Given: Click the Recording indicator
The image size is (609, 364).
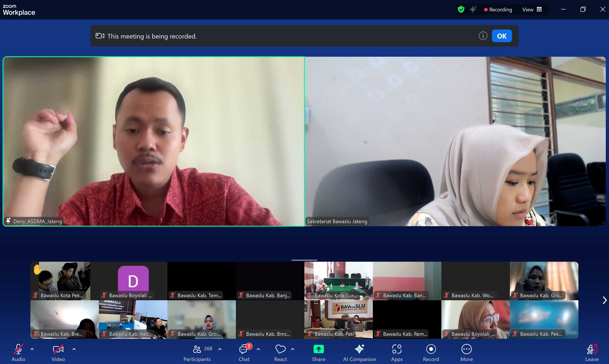Looking at the screenshot, I should point(498,10).
